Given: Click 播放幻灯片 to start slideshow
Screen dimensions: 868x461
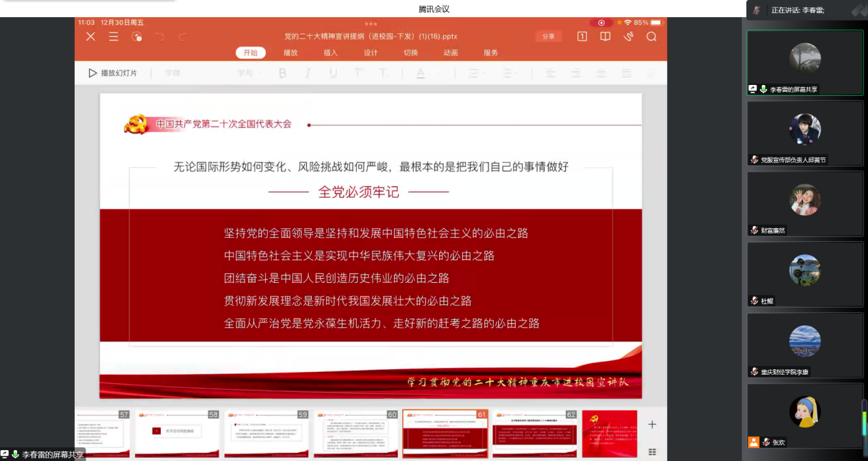Looking at the screenshot, I should (x=113, y=73).
